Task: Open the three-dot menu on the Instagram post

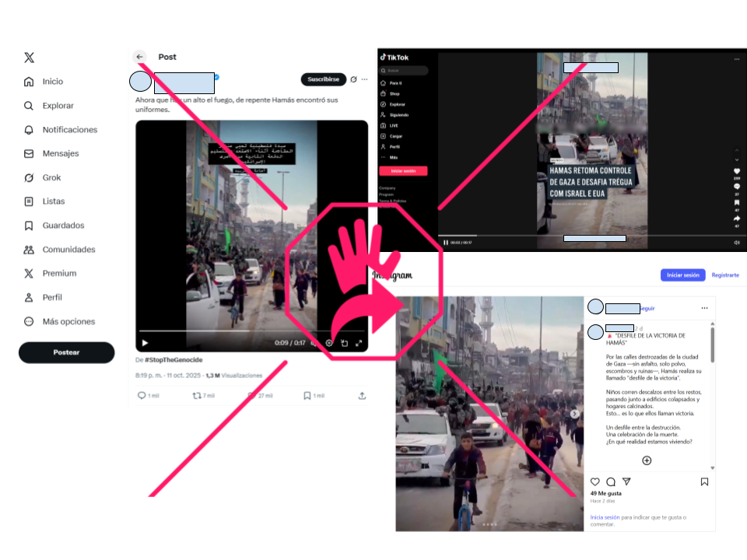Action: pyautogui.click(x=704, y=307)
